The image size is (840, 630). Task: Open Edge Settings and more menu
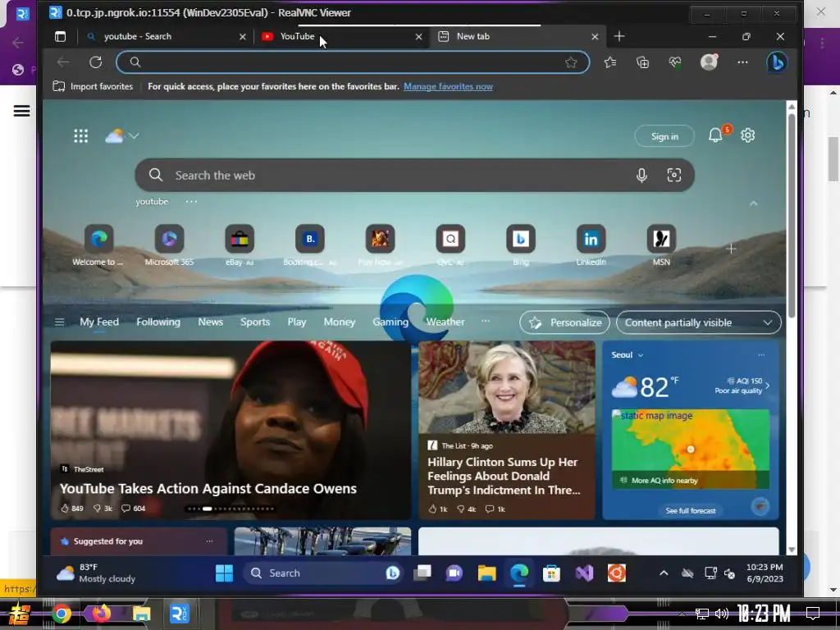coord(742,62)
